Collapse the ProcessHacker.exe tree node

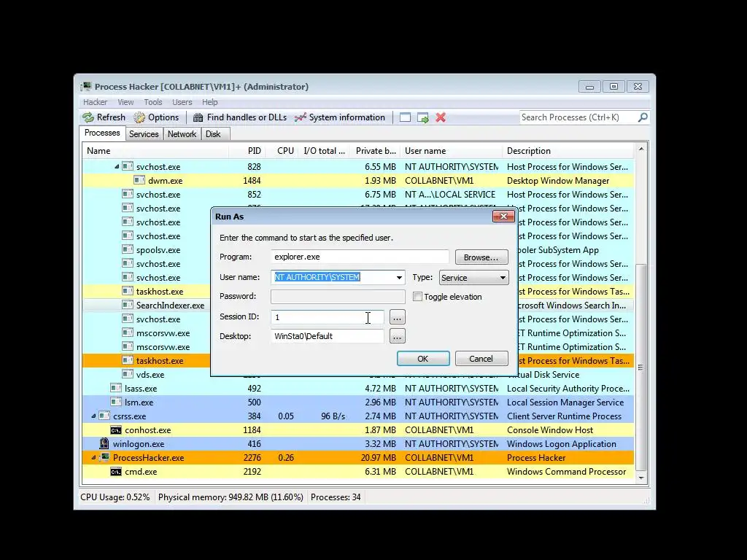(93, 458)
